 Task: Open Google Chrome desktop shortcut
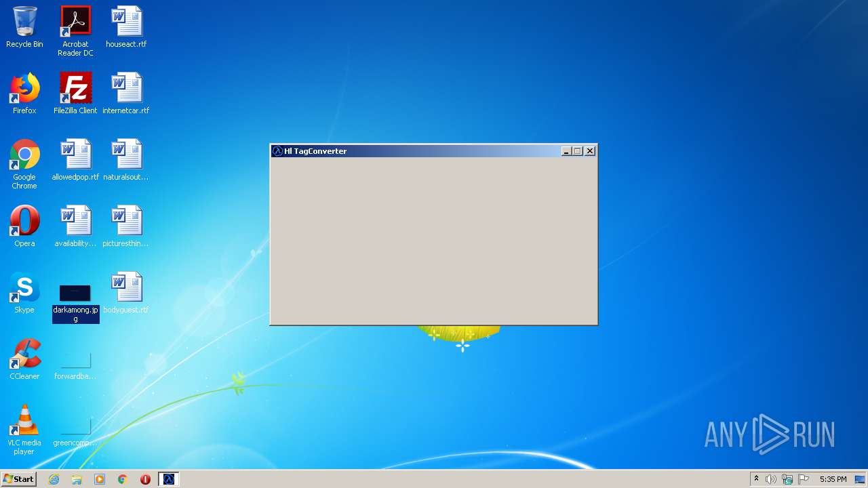[24, 164]
